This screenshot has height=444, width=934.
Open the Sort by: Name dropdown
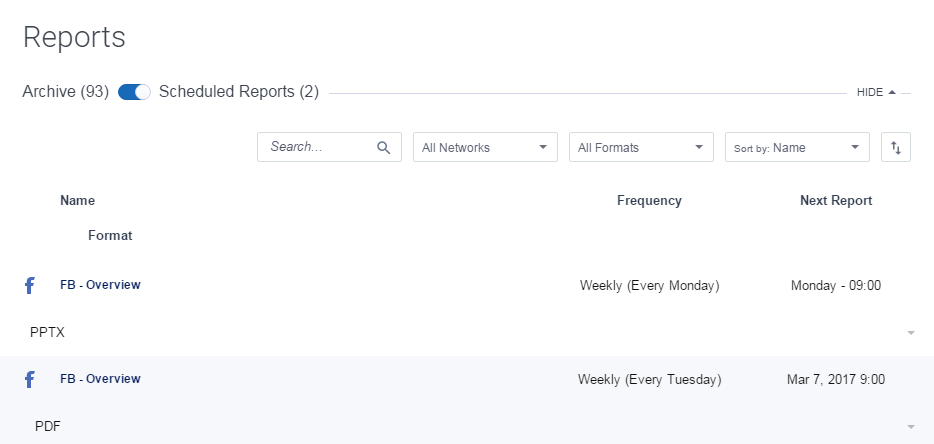(797, 147)
